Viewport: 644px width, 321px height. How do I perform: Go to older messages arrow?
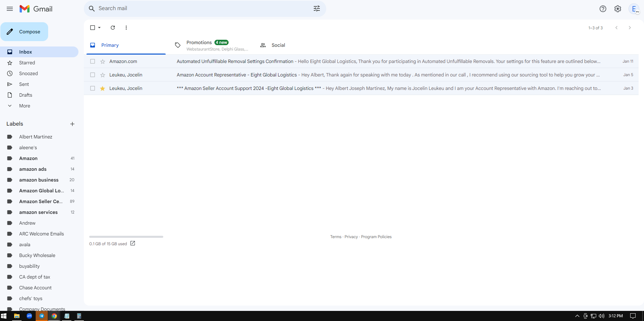click(x=630, y=28)
